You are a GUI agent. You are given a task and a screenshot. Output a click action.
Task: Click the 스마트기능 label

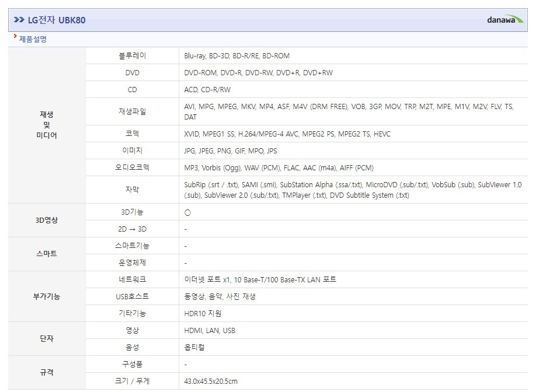click(x=133, y=246)
